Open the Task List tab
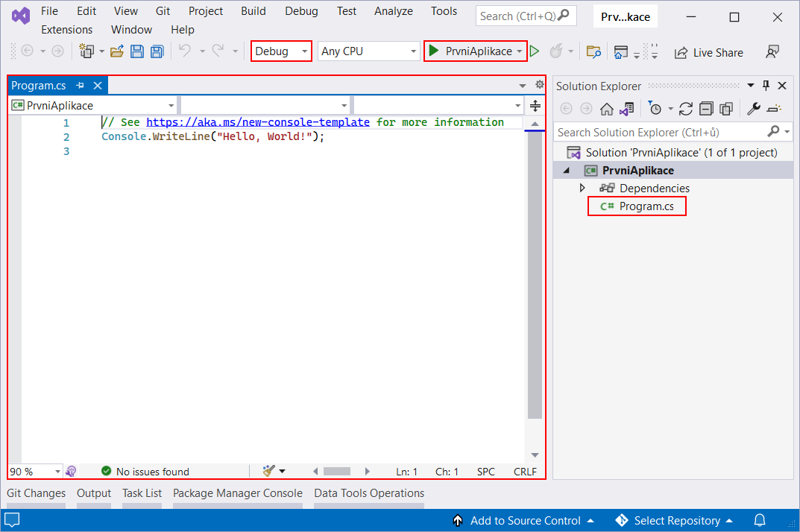Image resolution: width=800 pixels, height=532 pixels. tap(142, 493)
